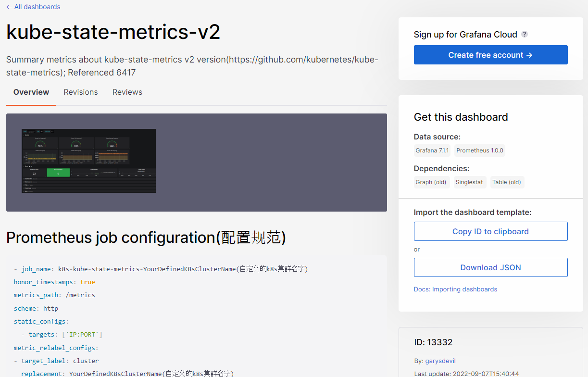This screenshot has height=377, width=588.
Task: Click the Prometheus 1.0.0 tag
Action: 480,151
